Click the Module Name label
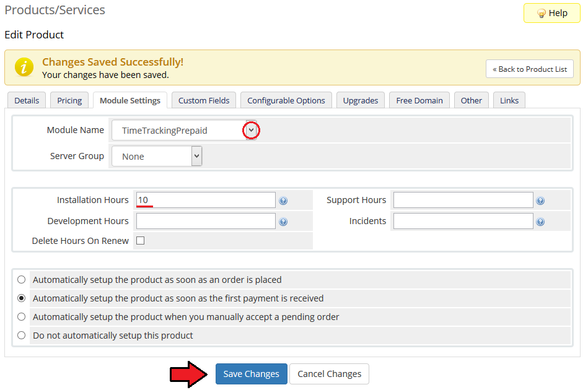The height and width of the screenshot is (390, 588). point(76,130)
